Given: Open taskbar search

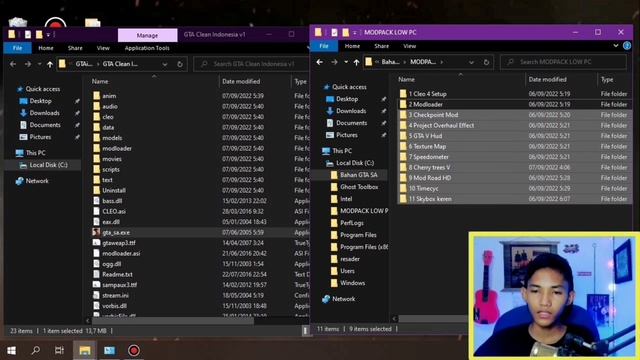Looking at the screenshot, I should pos(36,350).
